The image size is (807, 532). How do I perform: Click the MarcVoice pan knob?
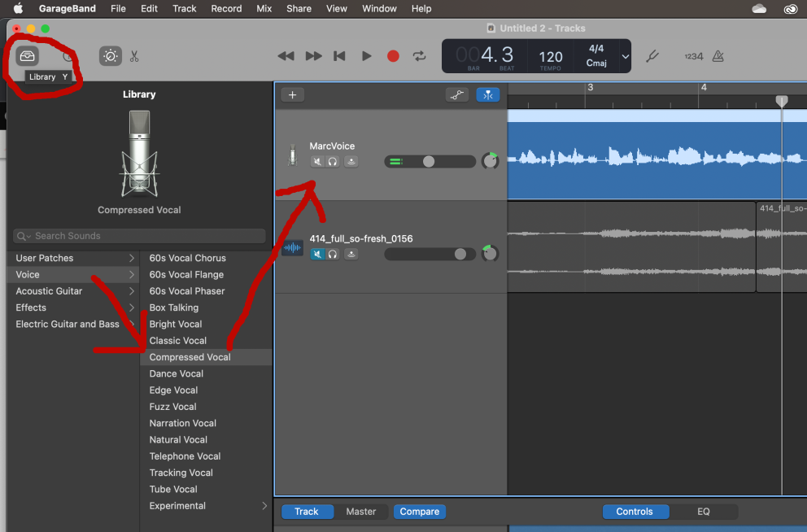490,161
